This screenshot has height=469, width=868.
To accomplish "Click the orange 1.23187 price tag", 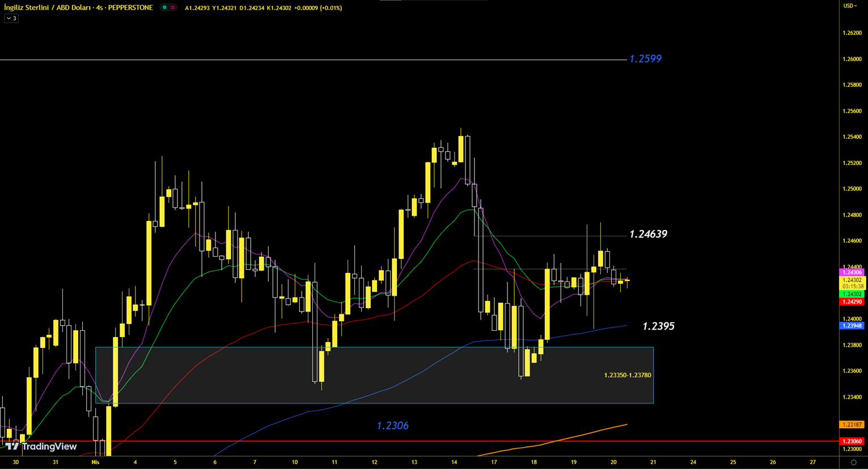I will pyautogui.click(x=852, y=424).
